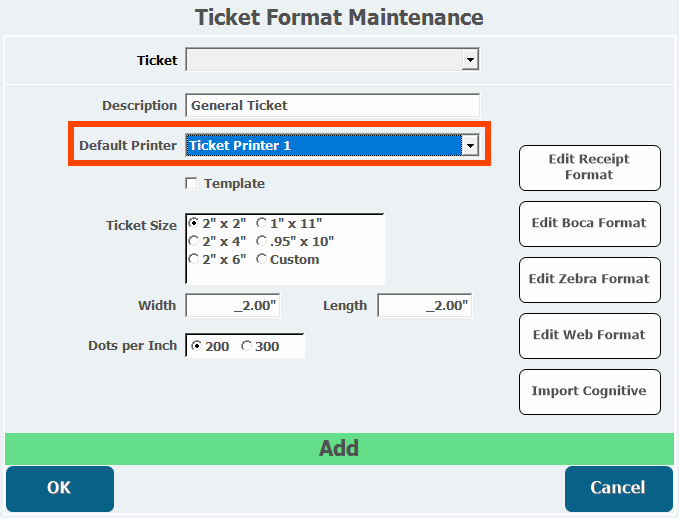679x518 pixels.
Task: Click the Length input field
Action: [424, 306]
